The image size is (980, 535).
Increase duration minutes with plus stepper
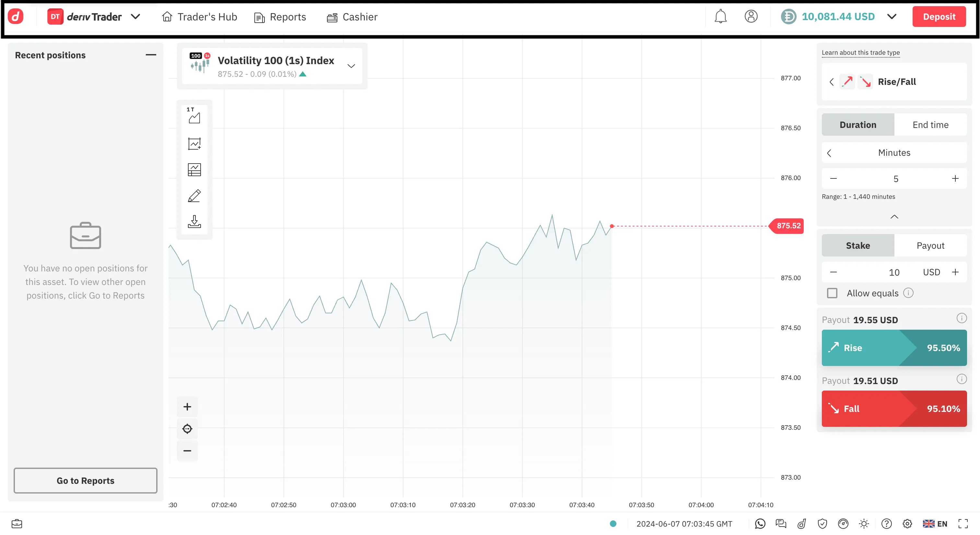(x=955, y=179)
